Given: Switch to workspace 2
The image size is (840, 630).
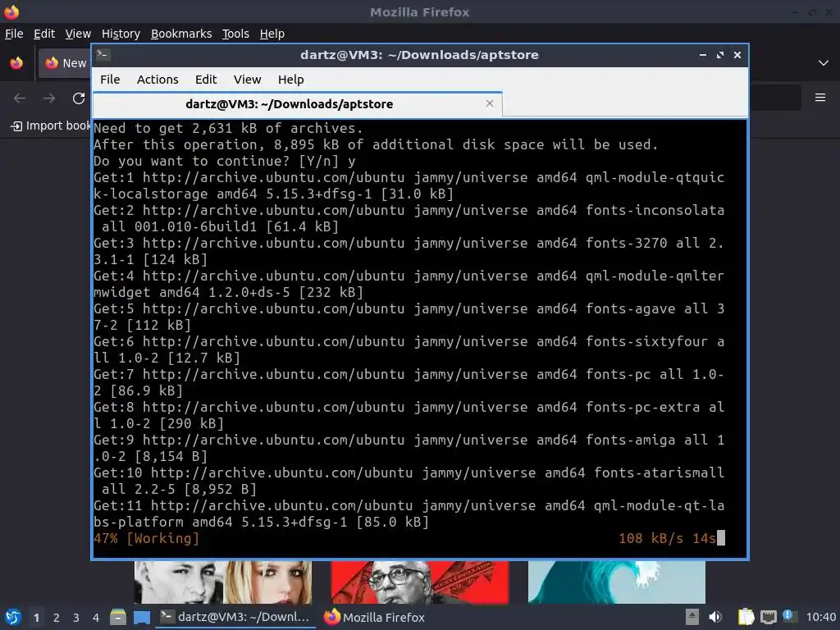Looking at the screenshot, I should [x=57, y=618].
